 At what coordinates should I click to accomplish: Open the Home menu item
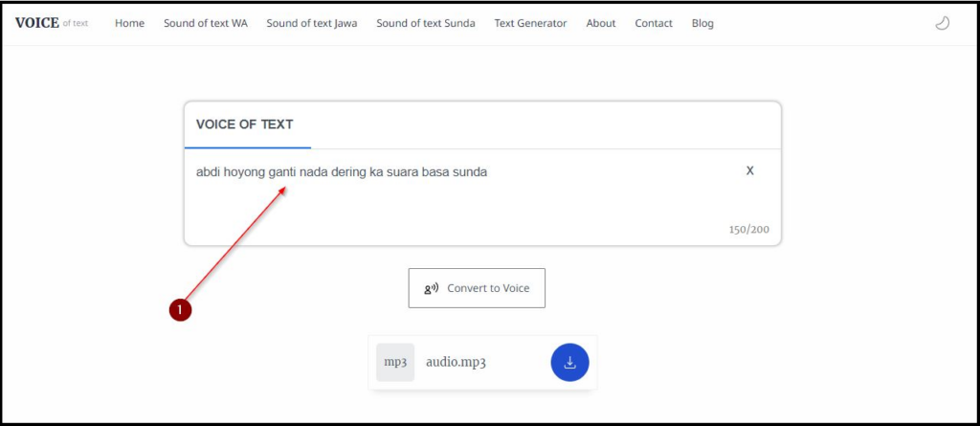click(x=129, y=23)
